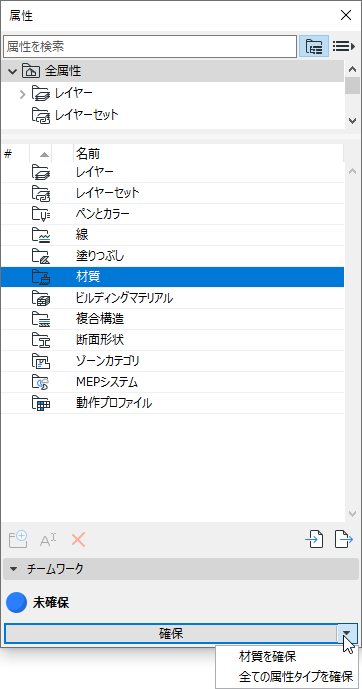Select the highlighted 材質 row
Viewport: 362px width, 689px height.
(172, 277)
